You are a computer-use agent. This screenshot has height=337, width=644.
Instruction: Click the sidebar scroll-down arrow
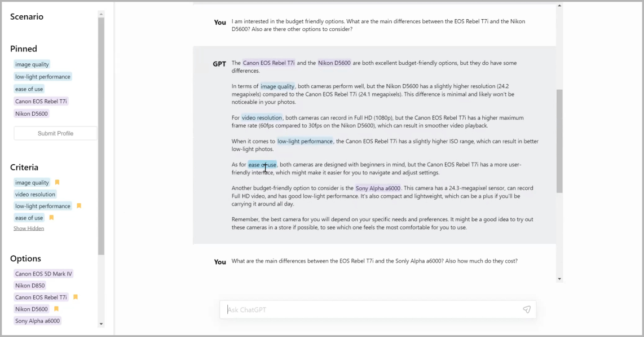[x=101, y=324]
